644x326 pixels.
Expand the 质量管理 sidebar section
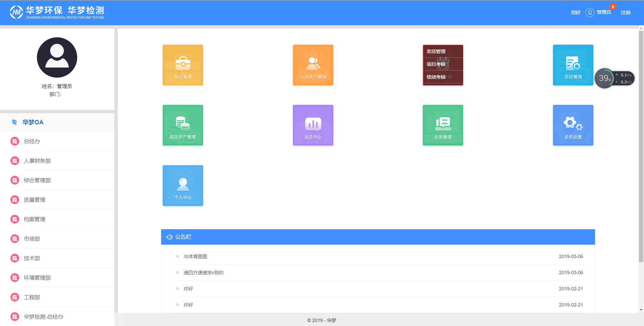[35, 200]
